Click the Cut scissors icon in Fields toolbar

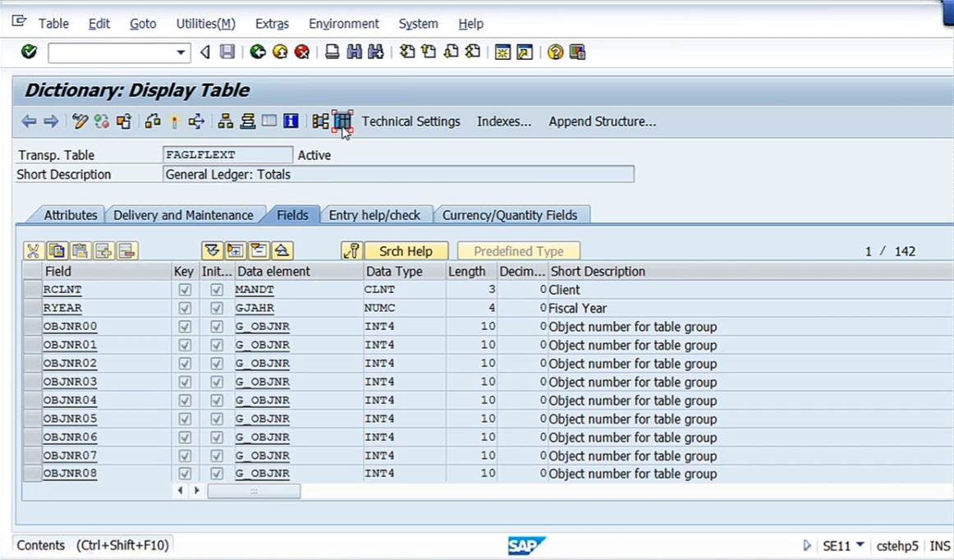point(34,250)
